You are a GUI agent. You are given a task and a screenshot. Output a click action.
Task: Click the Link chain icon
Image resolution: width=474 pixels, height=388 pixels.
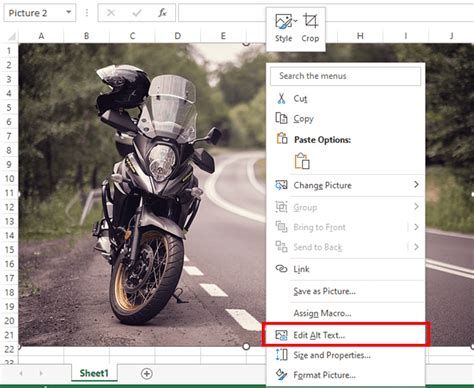281,269
